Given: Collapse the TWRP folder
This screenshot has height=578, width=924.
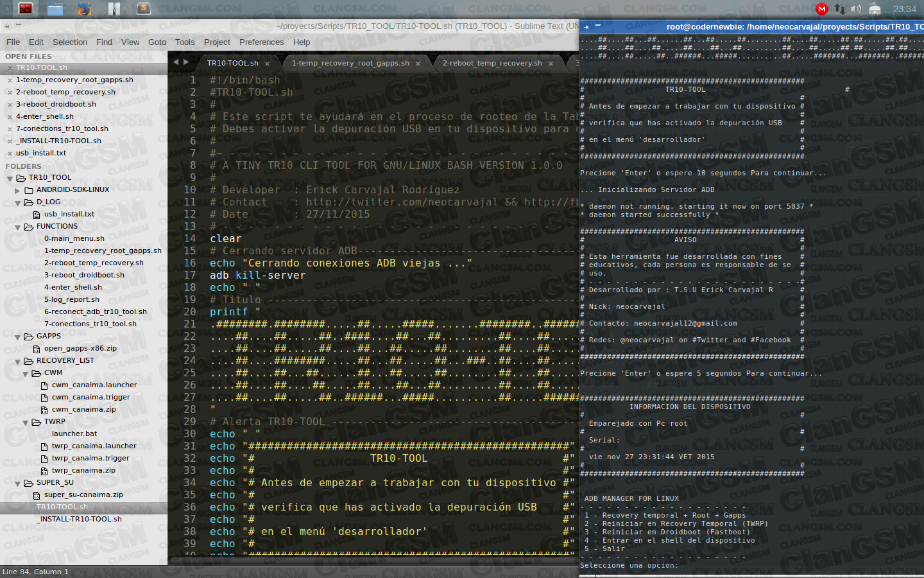Looking at the screenshot, I should (25, 422).
